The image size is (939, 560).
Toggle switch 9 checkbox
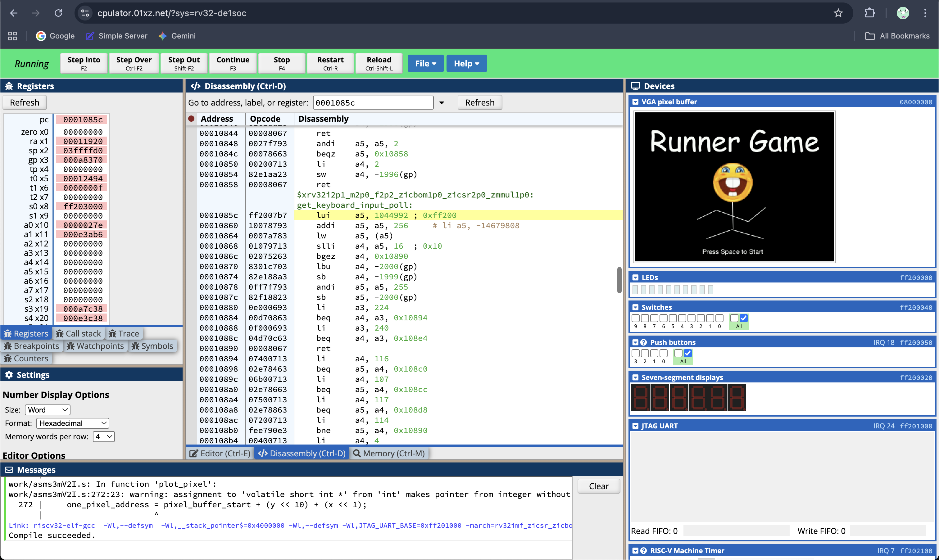point(636,318)
